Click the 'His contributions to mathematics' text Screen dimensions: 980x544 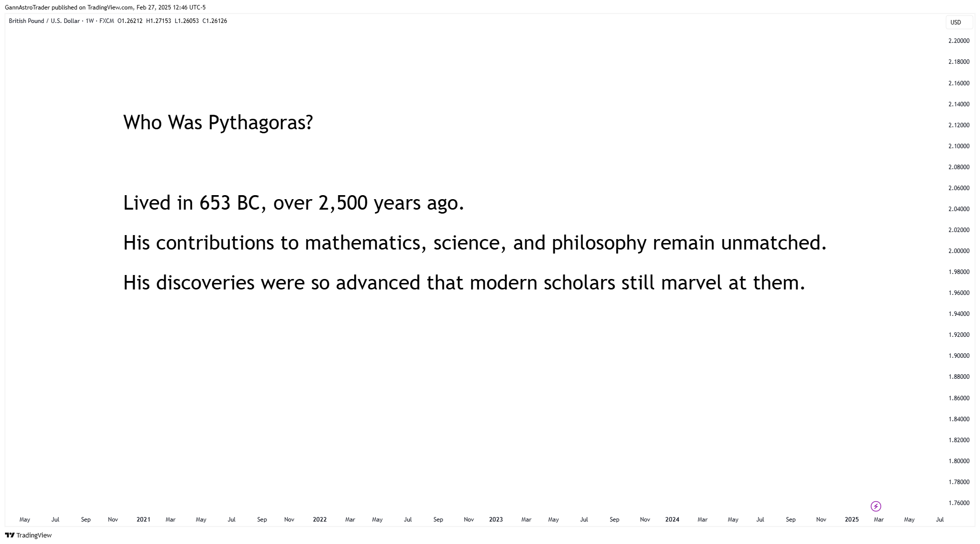coord(475,243)
